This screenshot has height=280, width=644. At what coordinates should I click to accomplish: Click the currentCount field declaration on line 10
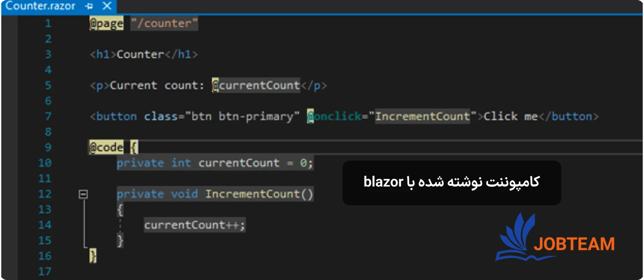[x=239, y=163]
